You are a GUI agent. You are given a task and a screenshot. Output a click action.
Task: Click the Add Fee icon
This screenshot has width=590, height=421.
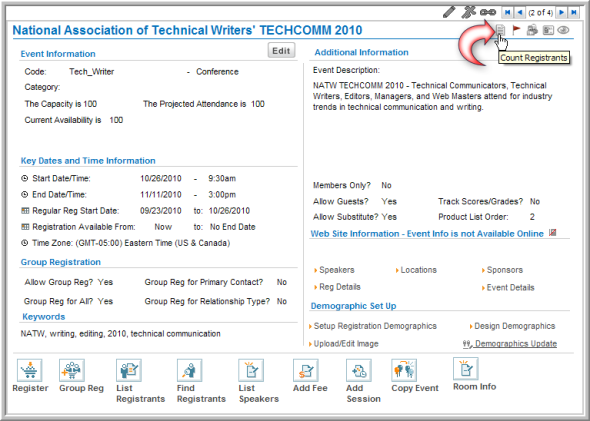(306, 370)
